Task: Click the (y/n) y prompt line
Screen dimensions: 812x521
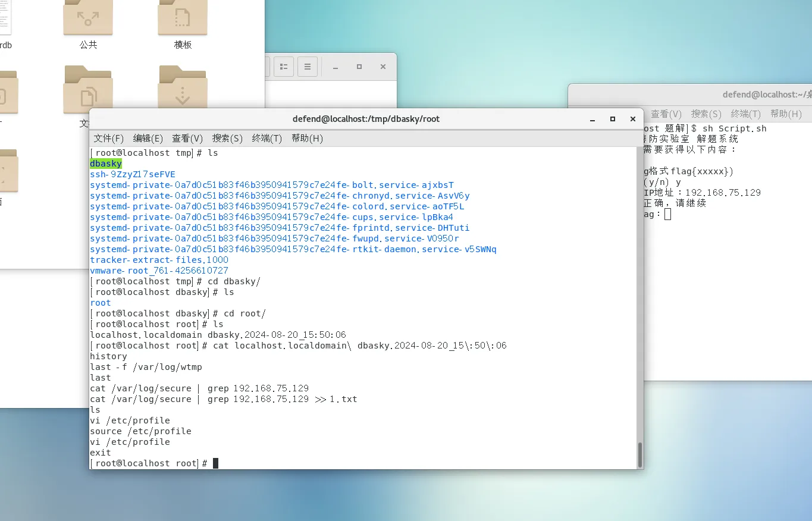Action: tap(662, 182)
